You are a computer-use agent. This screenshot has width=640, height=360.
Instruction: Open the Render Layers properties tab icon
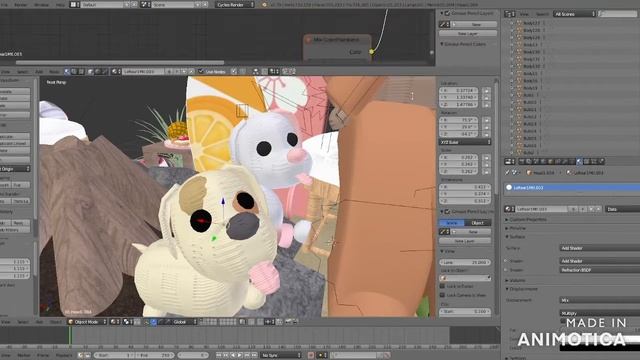[529, 161]
